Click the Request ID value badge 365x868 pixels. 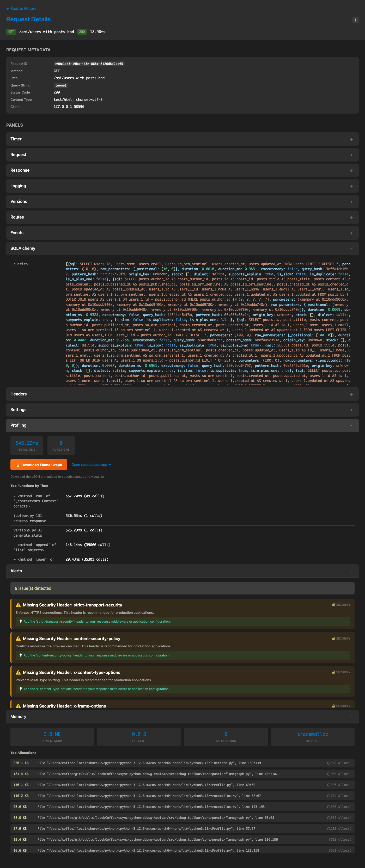point(89,64)
